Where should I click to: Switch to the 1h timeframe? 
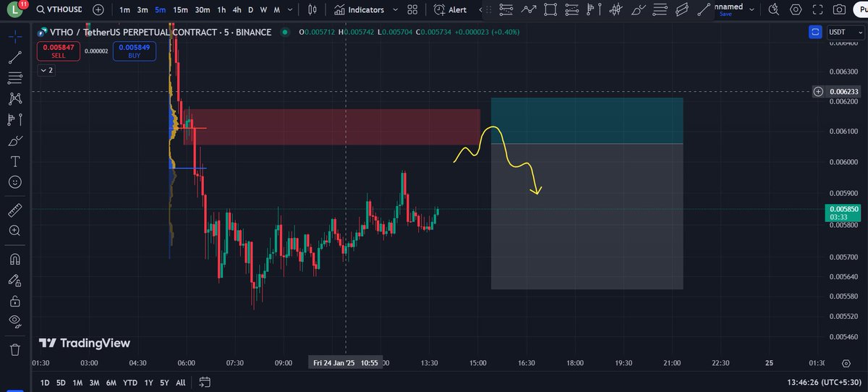pos(221,10)
